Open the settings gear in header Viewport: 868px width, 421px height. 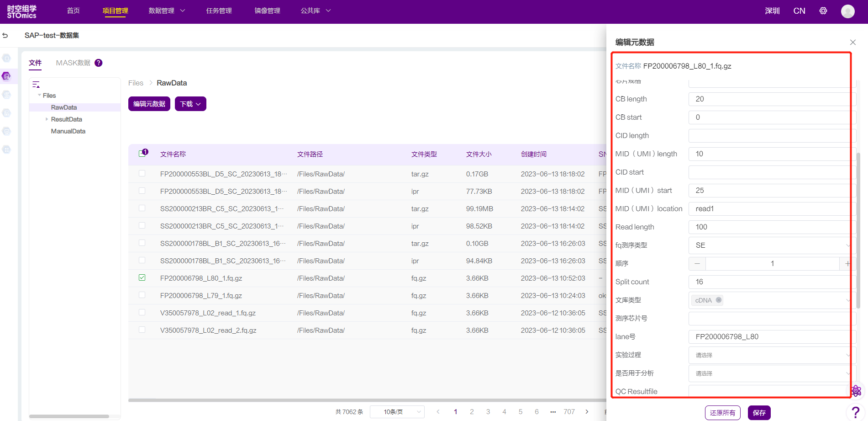click(823, 11)
